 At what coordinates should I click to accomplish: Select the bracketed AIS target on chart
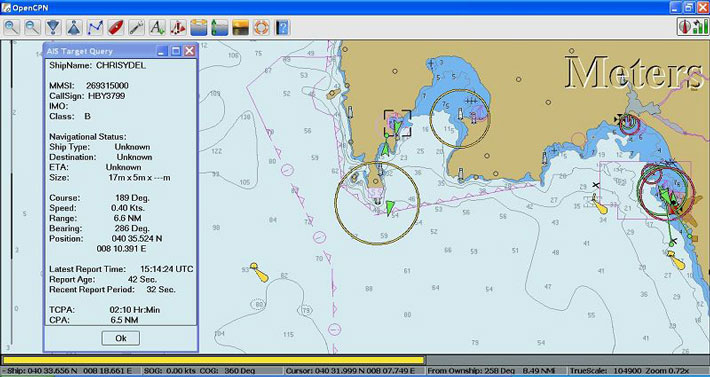click(x=397, y=123)
